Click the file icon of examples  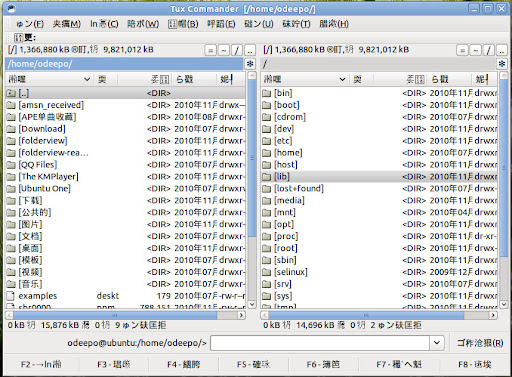point(11,296)
